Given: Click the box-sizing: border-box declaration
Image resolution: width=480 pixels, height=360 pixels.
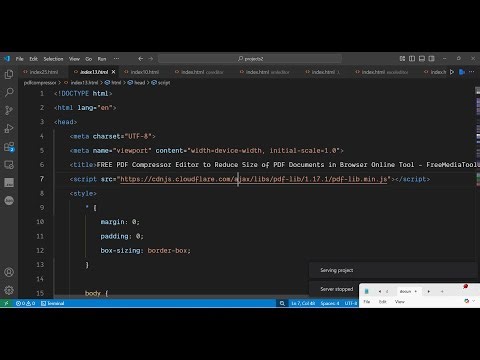Looking at the screenshot, I should 146,250.
